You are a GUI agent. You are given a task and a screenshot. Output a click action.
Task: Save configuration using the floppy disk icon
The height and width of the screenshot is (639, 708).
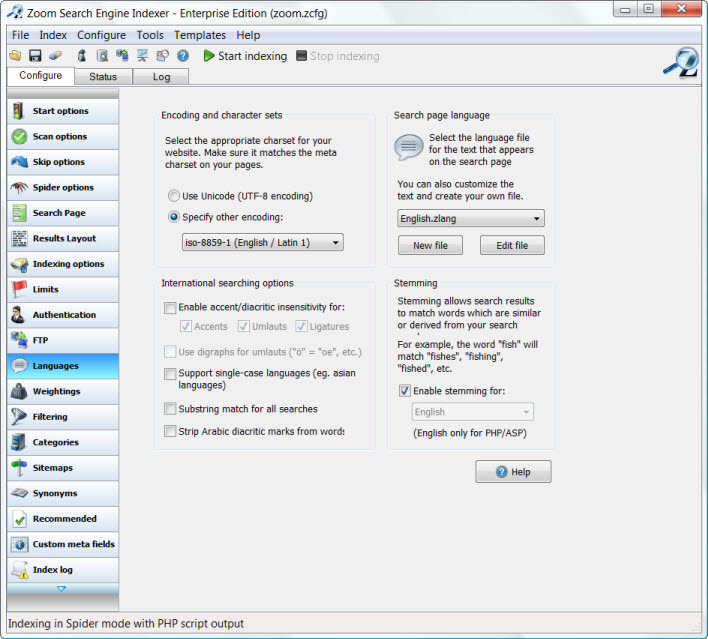tap(35, 56)
